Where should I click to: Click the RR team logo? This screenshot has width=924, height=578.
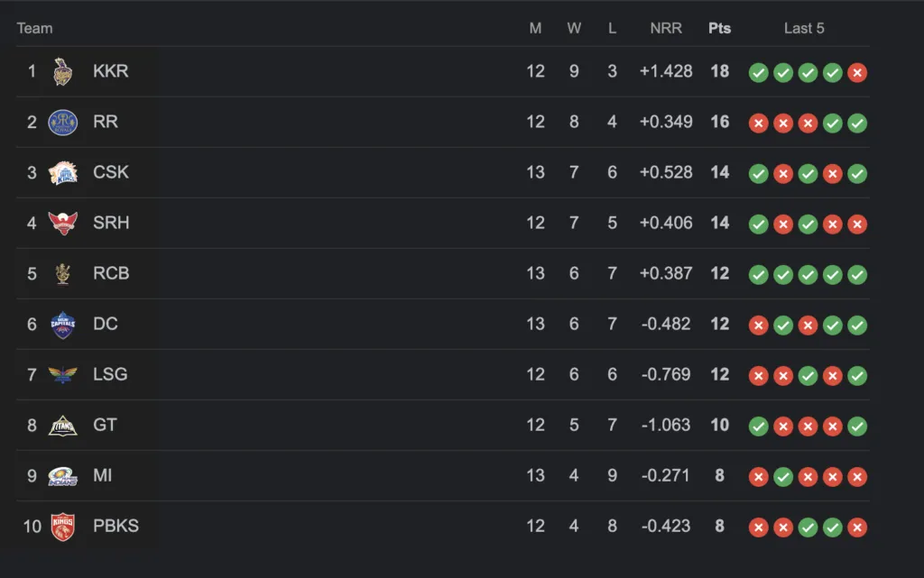62,123
